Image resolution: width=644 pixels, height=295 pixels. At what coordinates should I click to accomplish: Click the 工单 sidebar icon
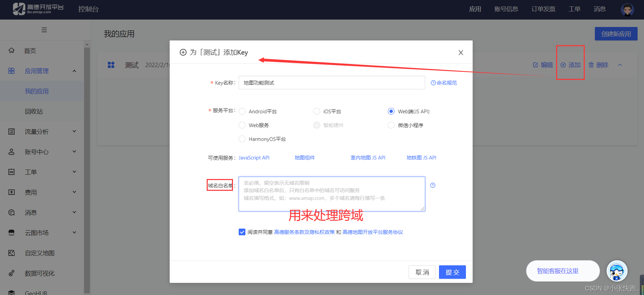point(11,172)
